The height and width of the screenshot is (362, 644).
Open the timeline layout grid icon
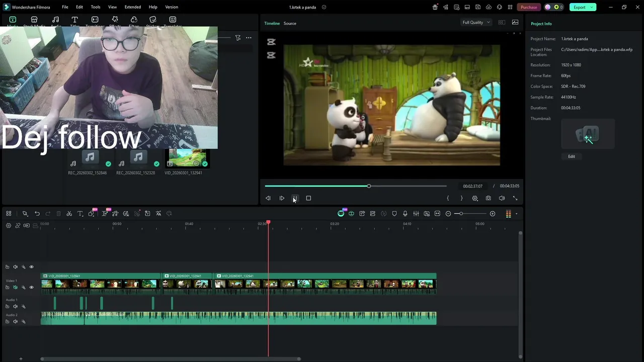9,214
